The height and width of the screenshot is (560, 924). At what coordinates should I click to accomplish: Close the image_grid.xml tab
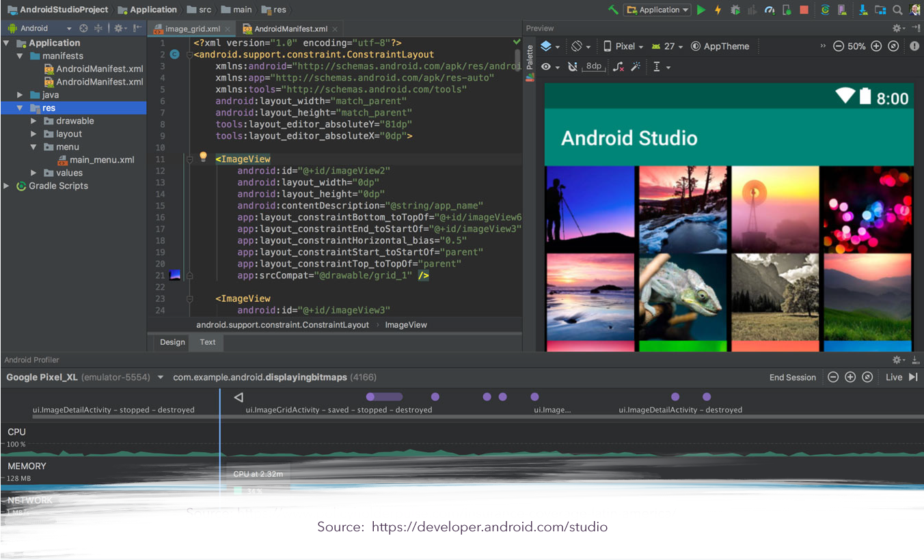228,29
